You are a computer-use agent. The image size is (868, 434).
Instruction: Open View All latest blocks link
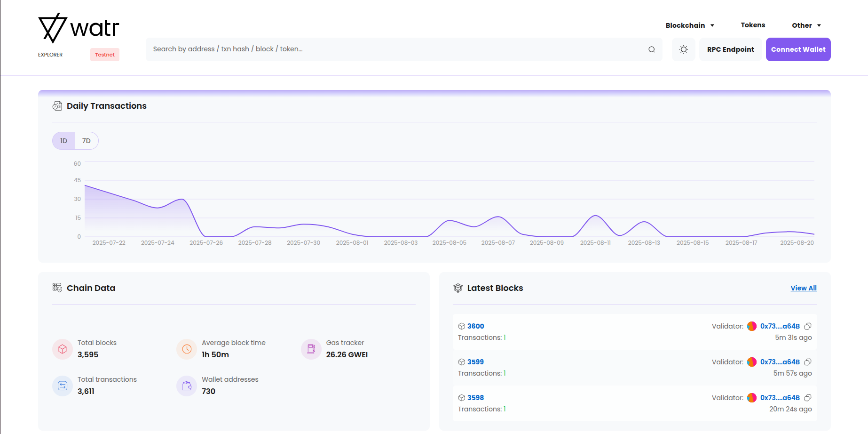click(x=803, y=288)
